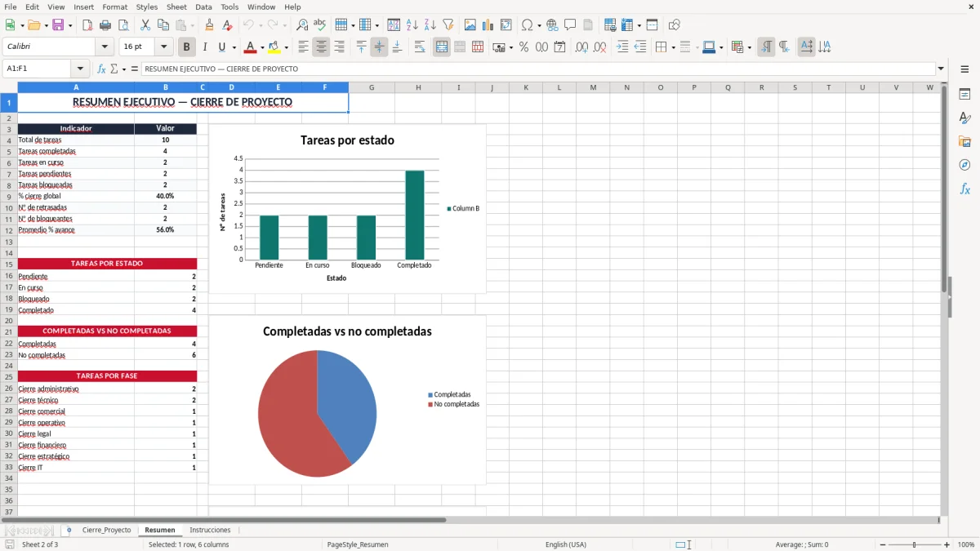980x551 pixels.
Task: Expand the formula bar with arrow
Action: tap(941, 69)
